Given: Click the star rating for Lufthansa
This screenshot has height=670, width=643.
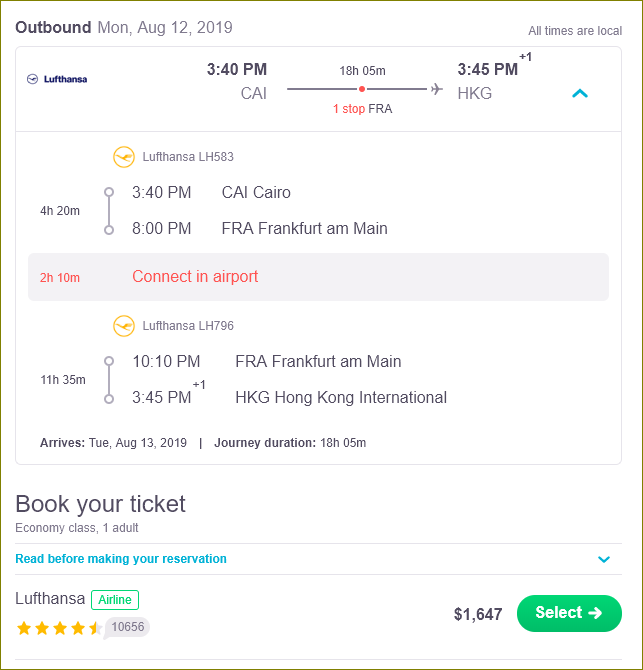Looking at the screenshot, I should click(59, 628).
